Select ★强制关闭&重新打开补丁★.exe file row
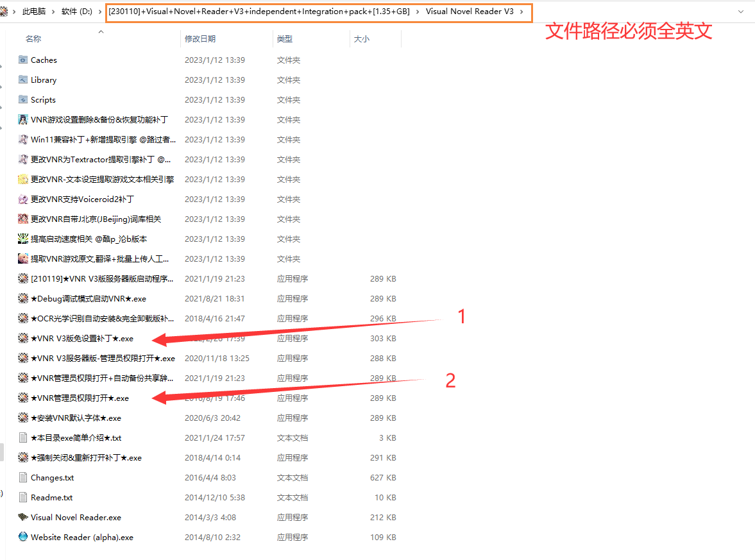755x560 pixels. pyautogui.click(x=86, y=457)
